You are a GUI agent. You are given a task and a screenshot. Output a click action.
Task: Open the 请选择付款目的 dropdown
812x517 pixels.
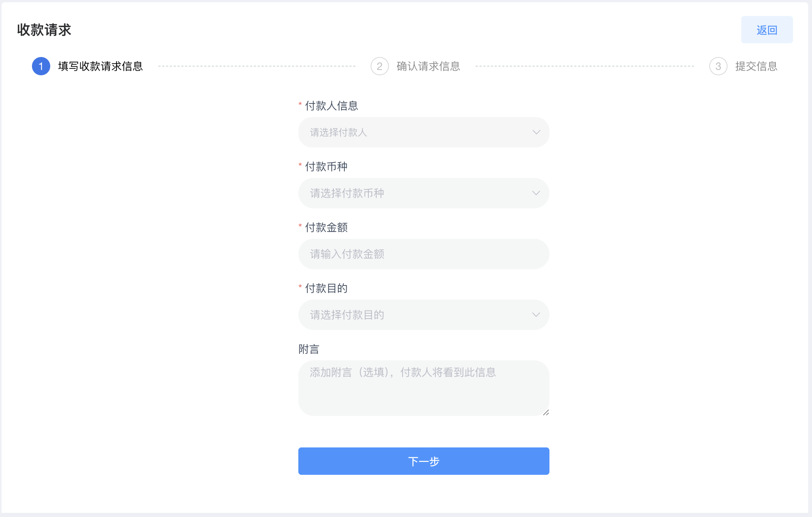[424, 315]
